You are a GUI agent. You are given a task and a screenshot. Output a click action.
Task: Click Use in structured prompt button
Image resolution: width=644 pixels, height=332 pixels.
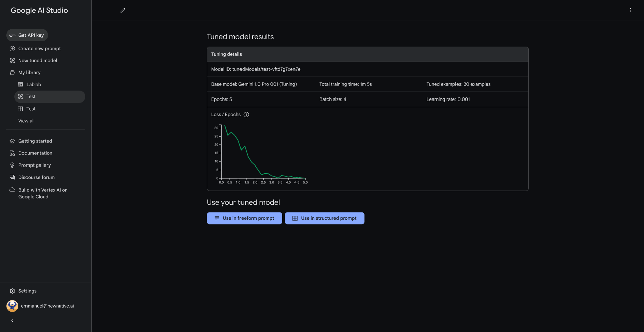coord(324,218)
